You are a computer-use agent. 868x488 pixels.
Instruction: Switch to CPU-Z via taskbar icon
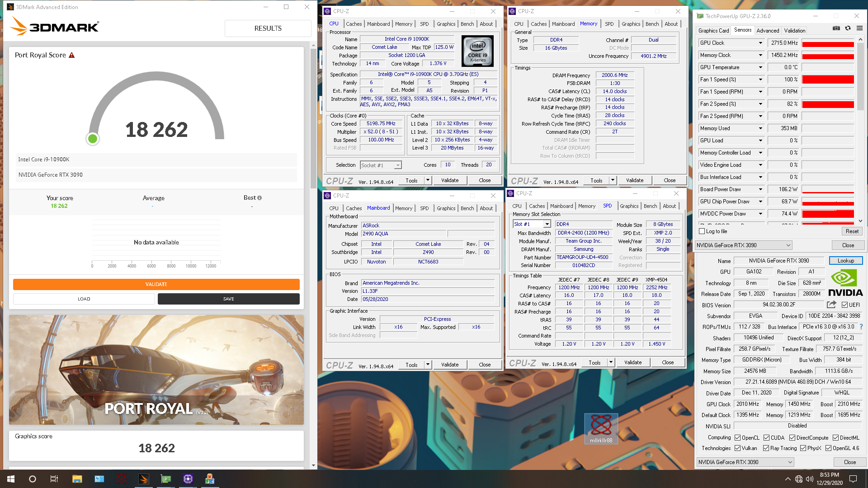coord(188,479)
